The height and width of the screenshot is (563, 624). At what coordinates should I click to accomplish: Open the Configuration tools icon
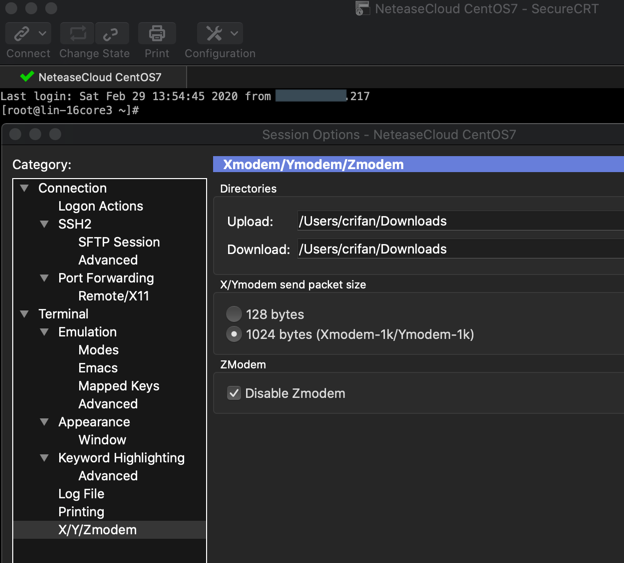[213, 34]
